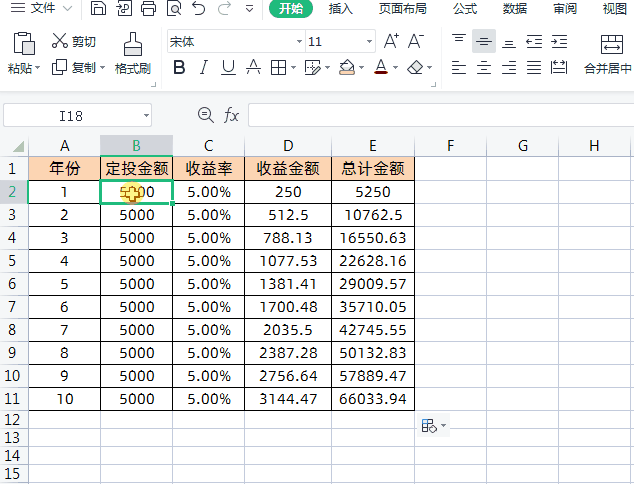Expand quick access toolbar customization arrow
This screenshot has height=484, width=634.
tap(249, 8)
